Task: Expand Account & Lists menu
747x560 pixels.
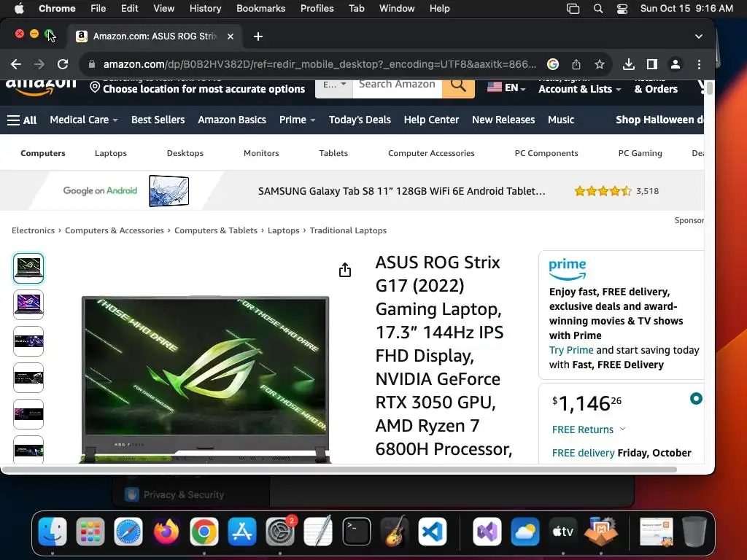Action: point(580,87)
